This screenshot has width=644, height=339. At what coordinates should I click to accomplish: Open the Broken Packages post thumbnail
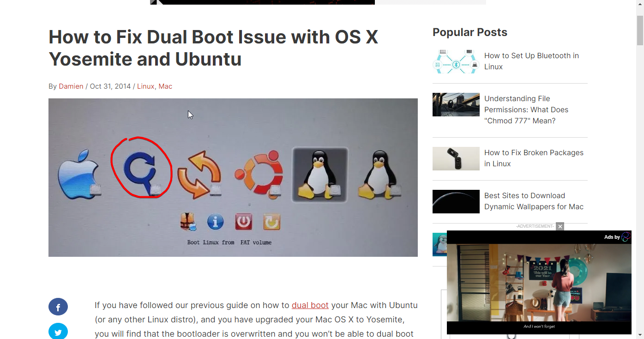point(456,158)
